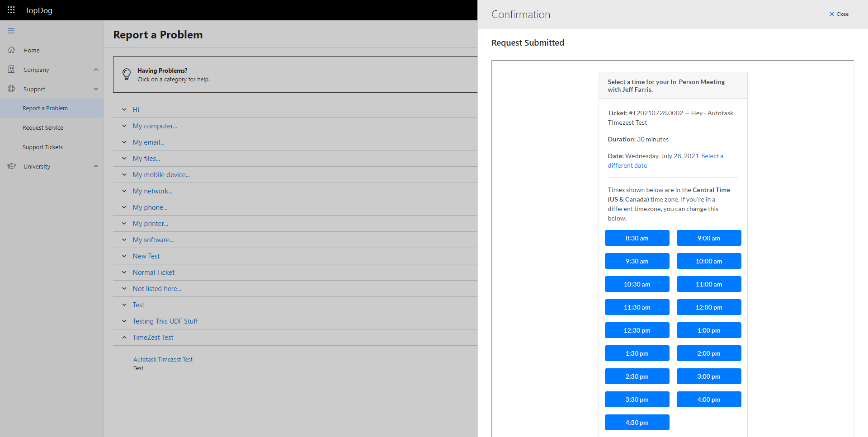Open the app launcher grid icon
This screenshot has width=868, height=437.
(x=11, y=10)
